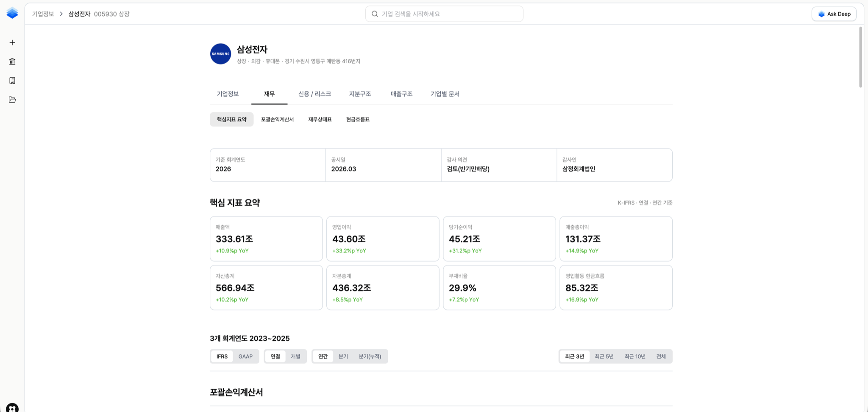Switch period to 분기(누적)
Image resolution: width=868 pixels, height=412 pixels.
pyautogui.click(x=370, y=356)
